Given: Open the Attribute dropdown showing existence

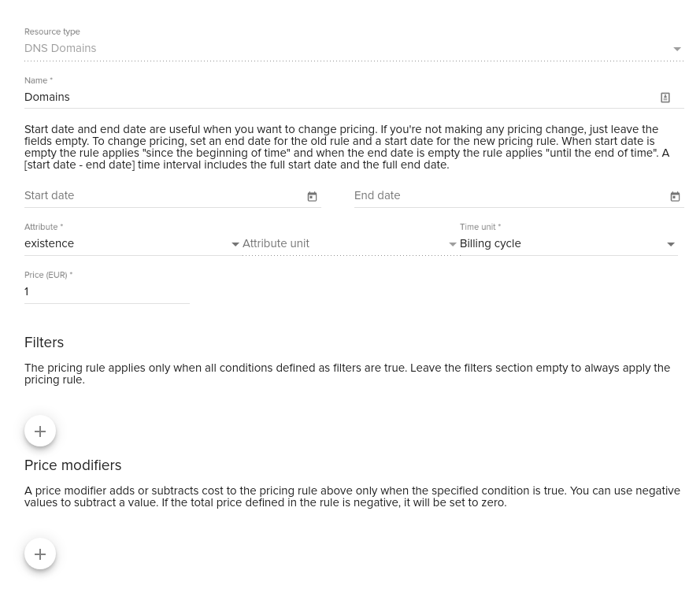Looking at the screenshot, I should tap(132, 244).
